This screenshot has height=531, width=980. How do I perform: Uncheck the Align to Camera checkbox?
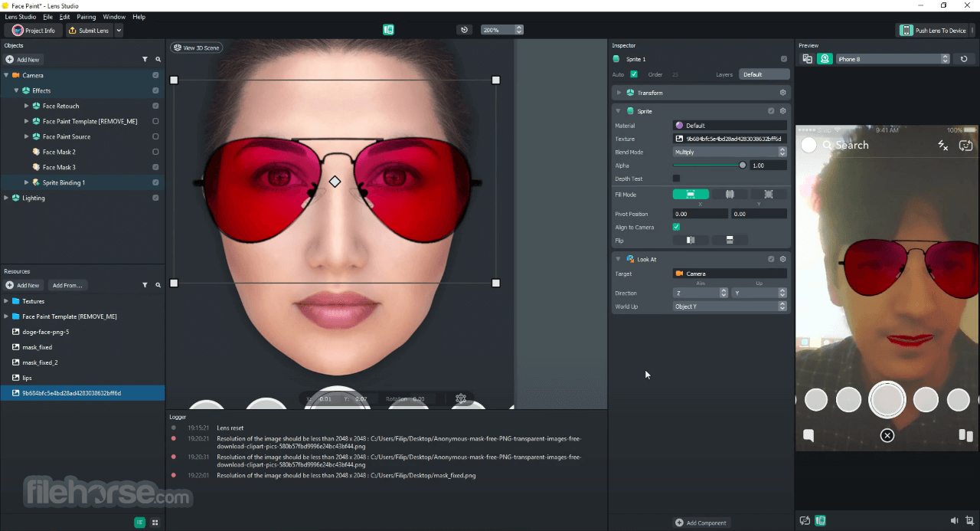click(676, 227)
